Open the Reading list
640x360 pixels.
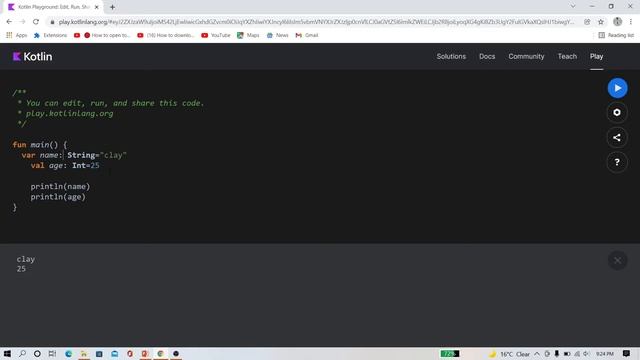click(616, 35)
